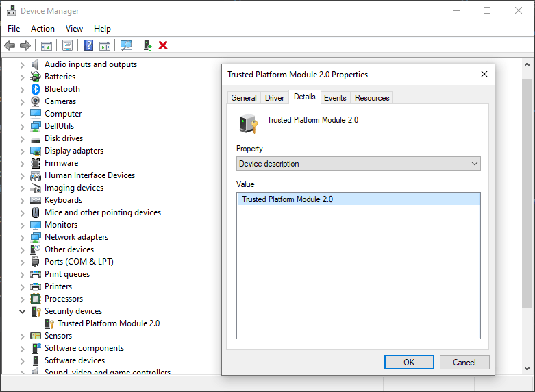Click the Keyboards category icon
This screenshot has height=392, width=535.
tap(36, 200)
